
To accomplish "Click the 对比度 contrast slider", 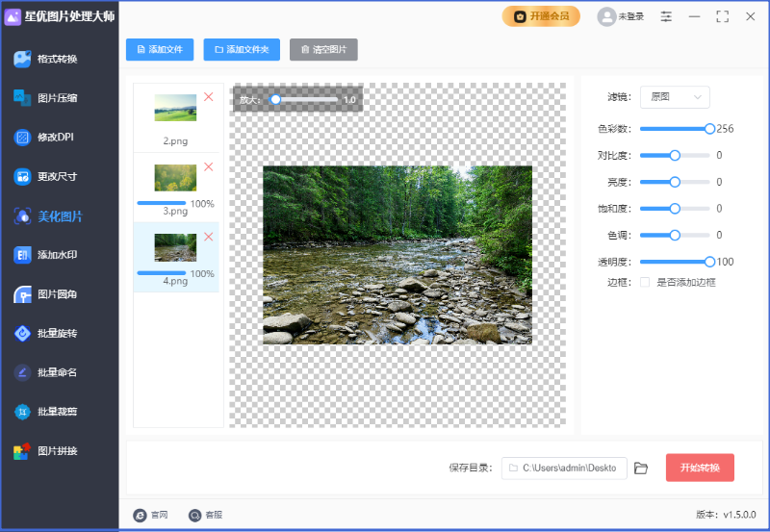I will pyautogui.click(x=675, y=155).
